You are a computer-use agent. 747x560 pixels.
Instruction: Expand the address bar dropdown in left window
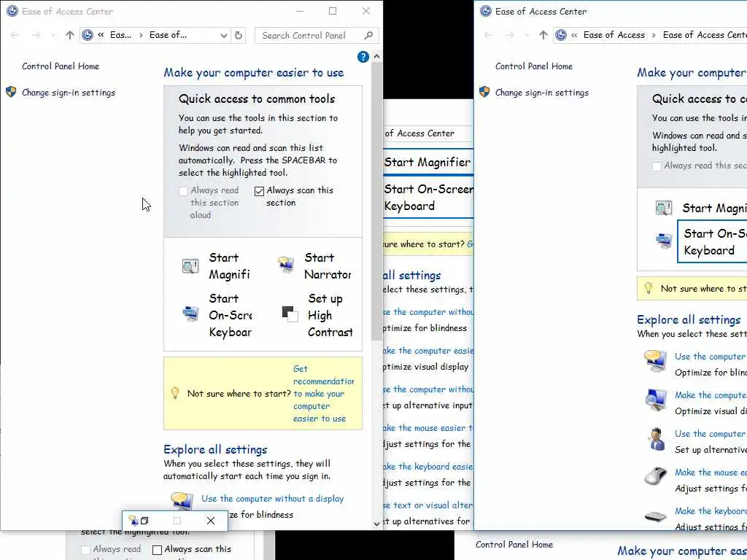coord(223,35)
